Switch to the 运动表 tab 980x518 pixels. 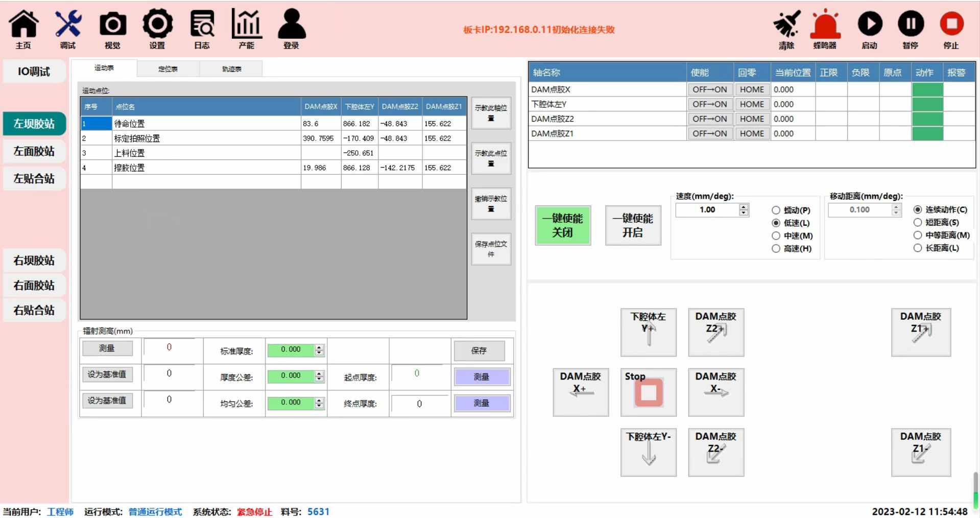tap(104, 68)
